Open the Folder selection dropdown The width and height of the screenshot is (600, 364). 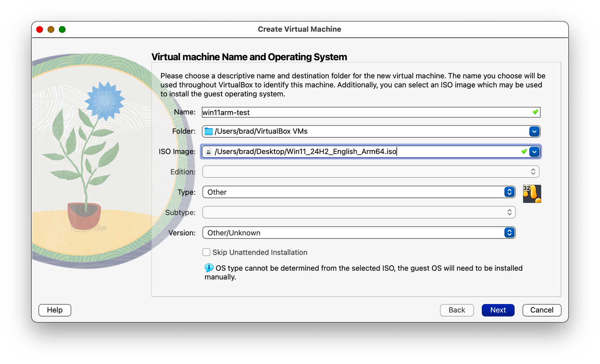[x=533, y=131]
